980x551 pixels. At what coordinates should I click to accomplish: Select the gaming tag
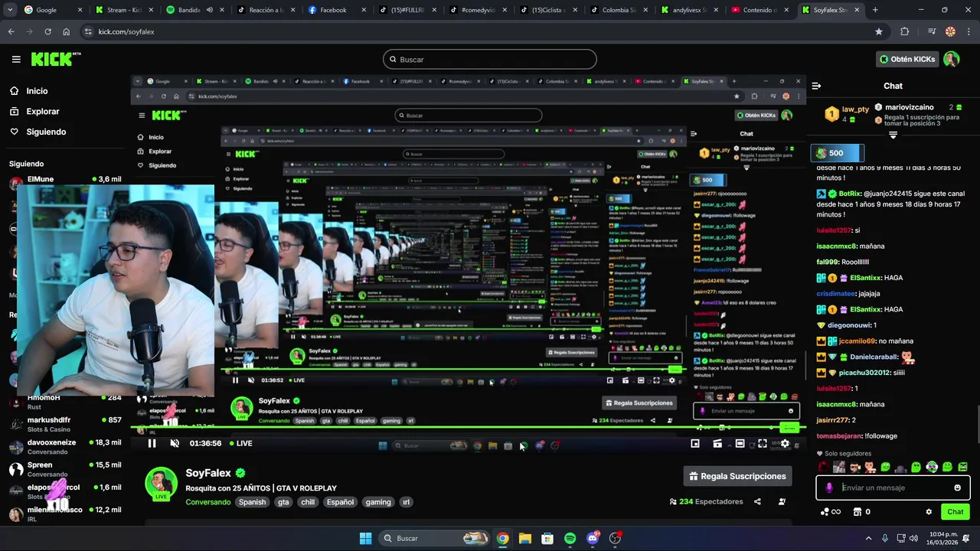[x=378, y=502]
